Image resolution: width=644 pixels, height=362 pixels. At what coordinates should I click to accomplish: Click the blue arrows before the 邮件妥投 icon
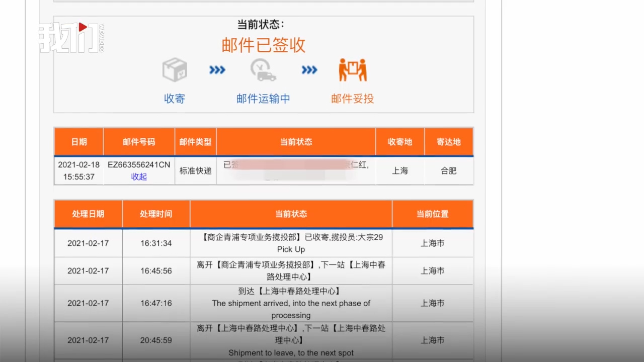point(309,70)
